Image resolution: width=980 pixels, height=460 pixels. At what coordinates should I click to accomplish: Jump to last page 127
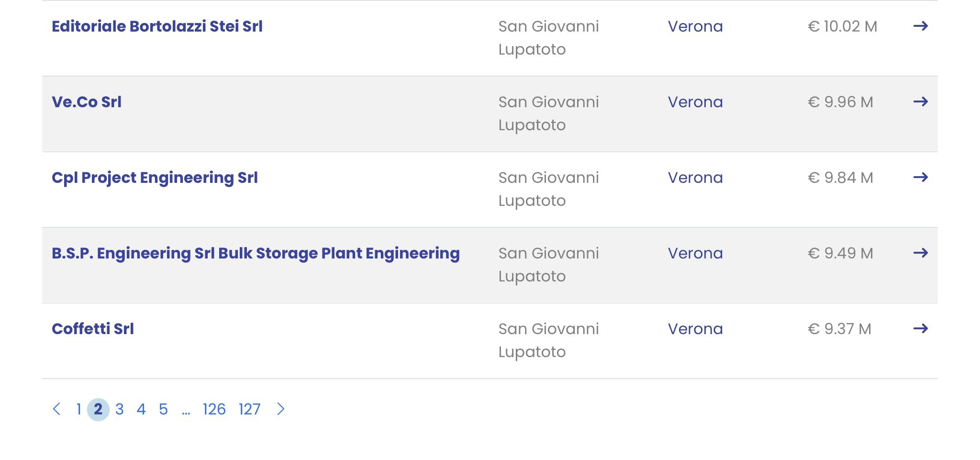[249, 409]
